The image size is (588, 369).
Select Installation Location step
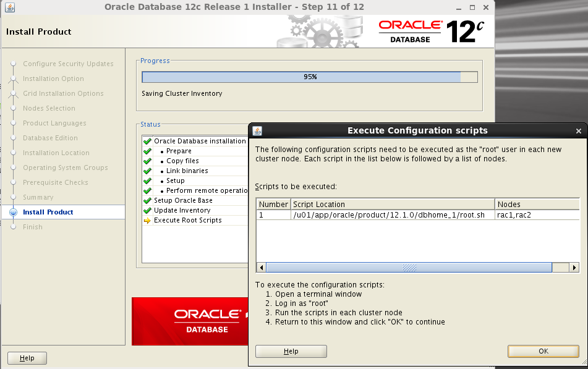(x=56, y=153)
